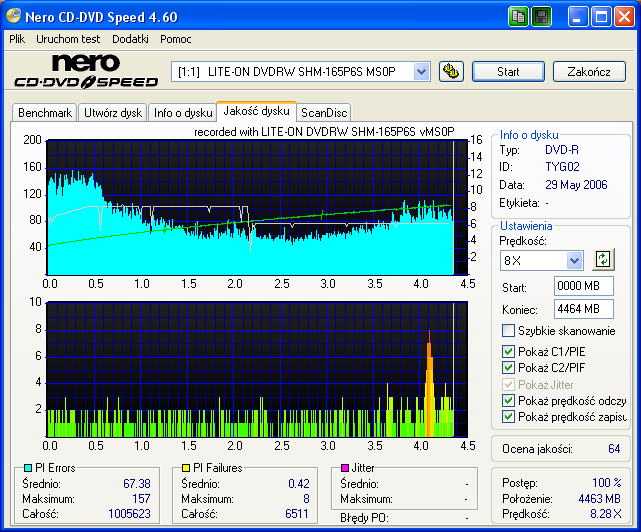Toggle the Pokaż C1/PIE checkbox
Screen dimensions: 641x532
(508, 352)
